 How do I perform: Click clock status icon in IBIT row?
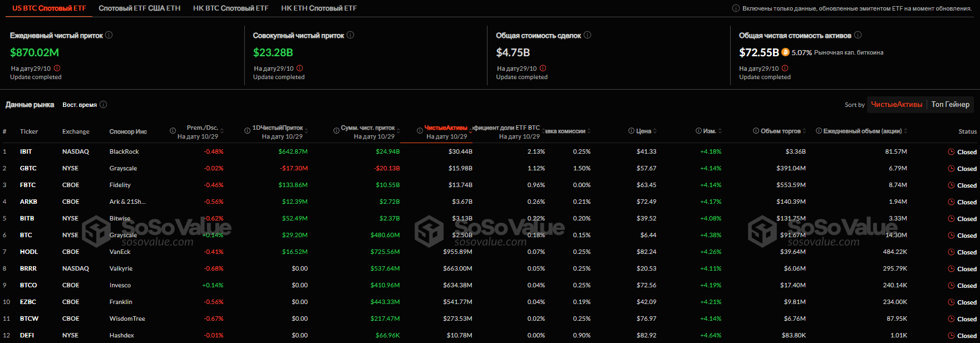pos(951,152)
